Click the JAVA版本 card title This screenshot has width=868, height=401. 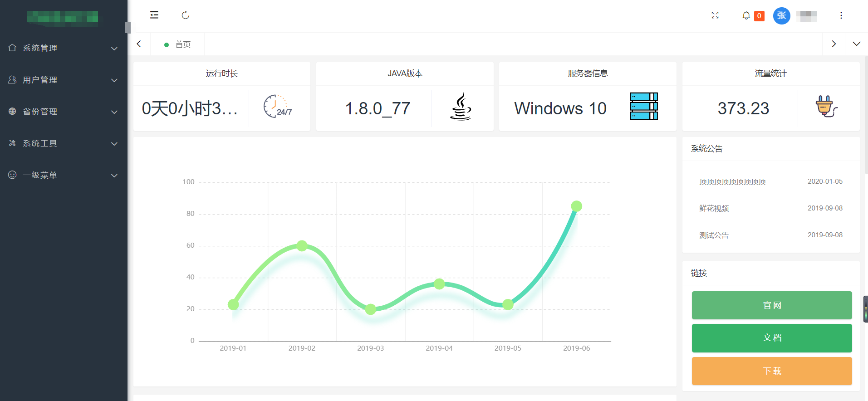(x=405, y=73)
